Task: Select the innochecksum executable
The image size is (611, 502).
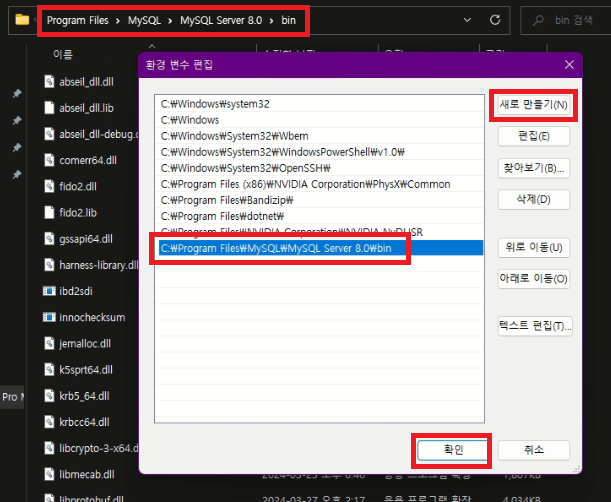Action: [92, 317]
